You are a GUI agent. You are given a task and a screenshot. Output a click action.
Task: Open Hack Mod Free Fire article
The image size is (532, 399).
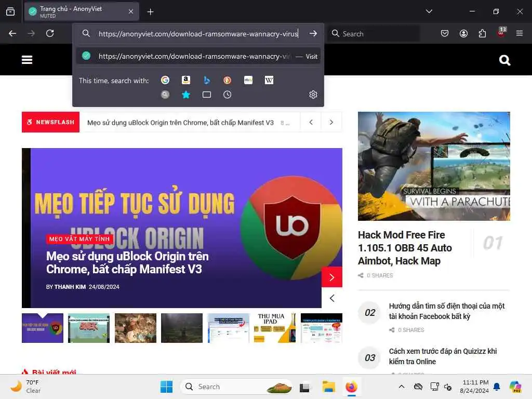(x=405, y=248)
